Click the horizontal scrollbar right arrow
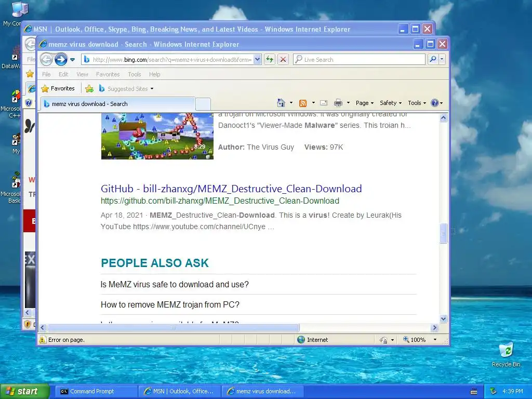Viewport: 532px width, 399px height. pyautogui.click(x=435, y=328)
